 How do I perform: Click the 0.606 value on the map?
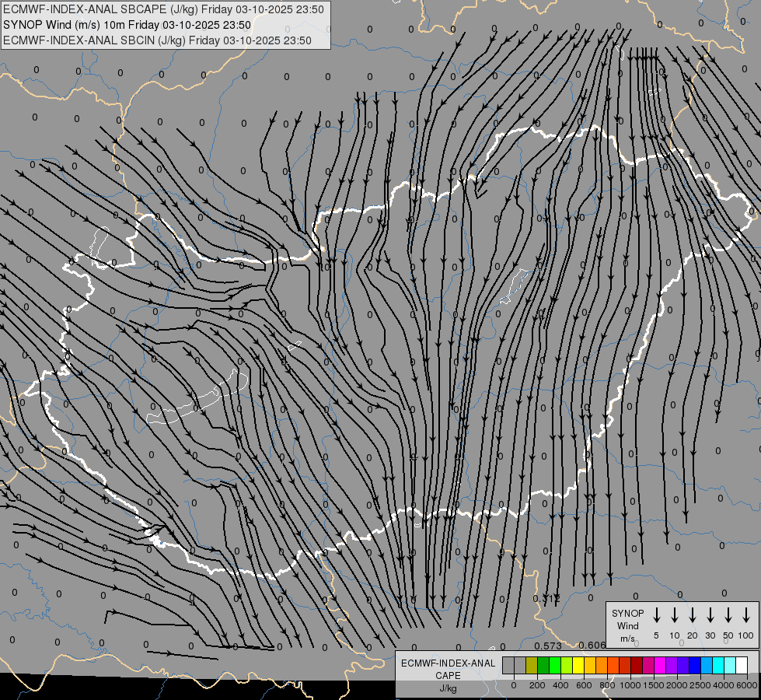[592, 645]
